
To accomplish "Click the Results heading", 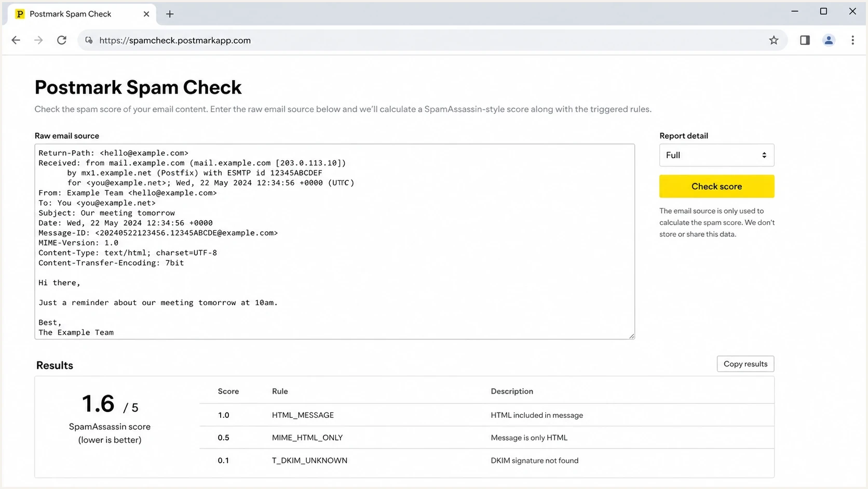I will 55,365.
